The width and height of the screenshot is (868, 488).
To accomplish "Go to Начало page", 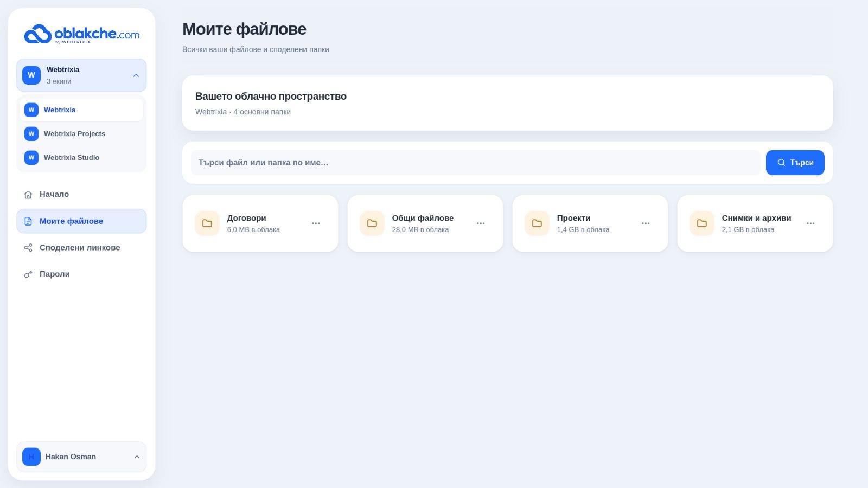I will [x=81, y=194].
